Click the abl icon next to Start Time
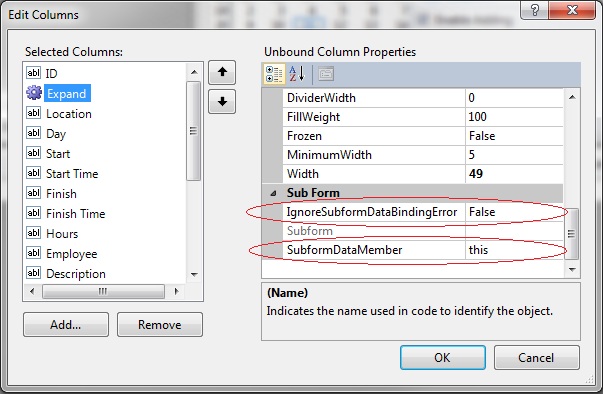Screen dimensions: 603x394 click(33, 173)
